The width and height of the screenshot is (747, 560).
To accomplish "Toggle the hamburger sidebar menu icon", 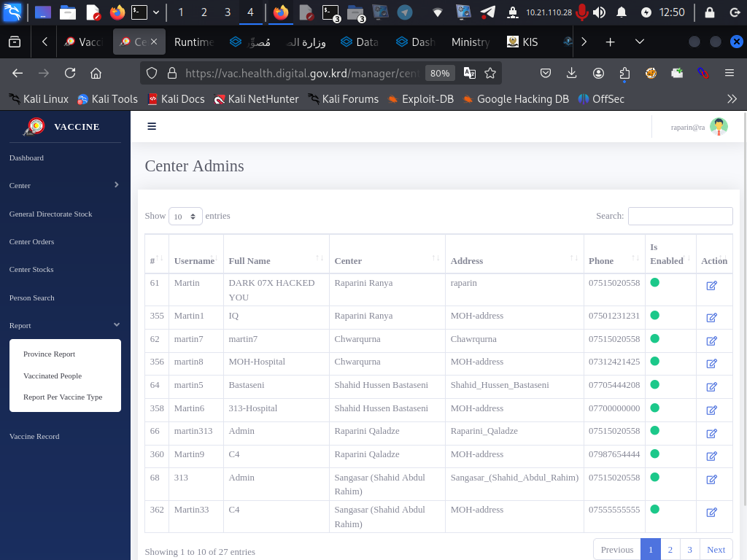I will pyautogui.click(x=152, y=126).
